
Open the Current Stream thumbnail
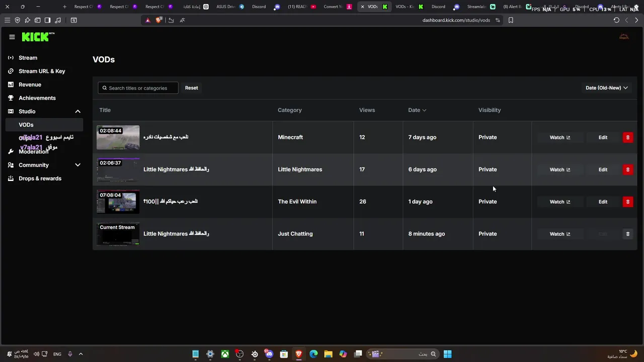118,234
